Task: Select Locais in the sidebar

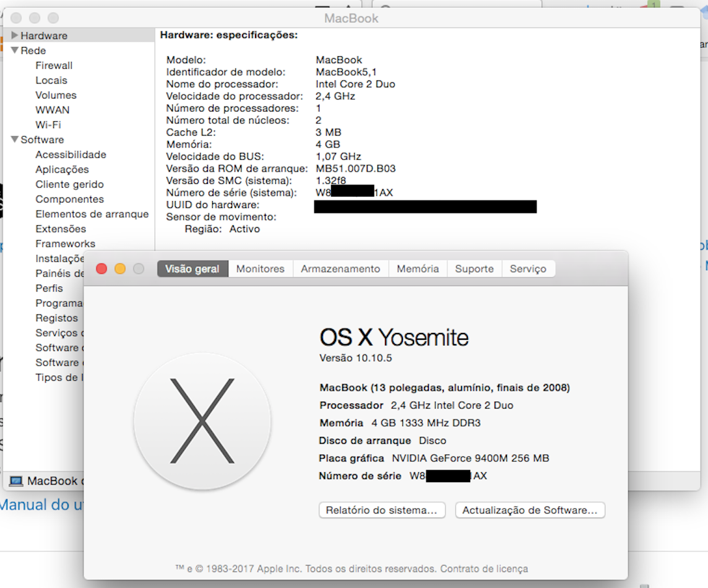Action: point(51,80)
